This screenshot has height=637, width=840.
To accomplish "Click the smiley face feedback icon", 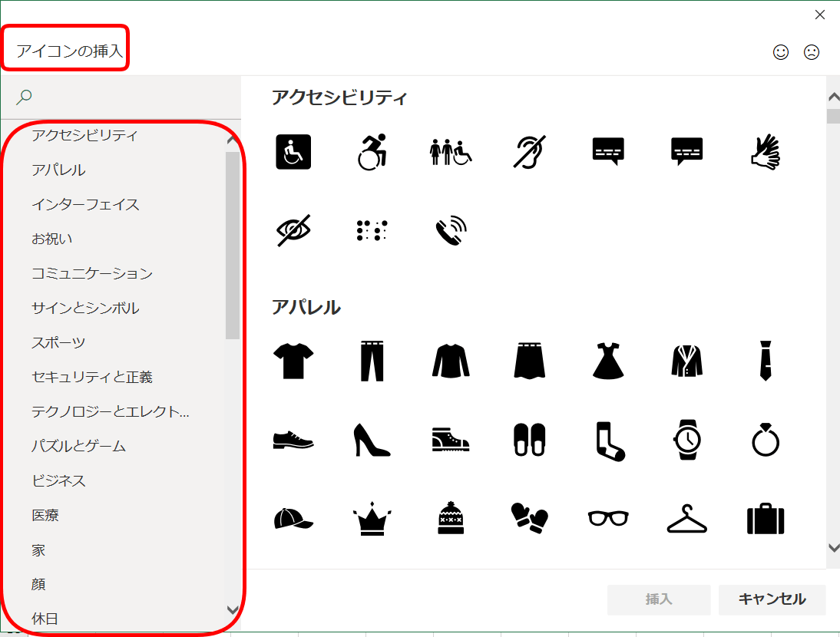I will [x=781, y=52].
